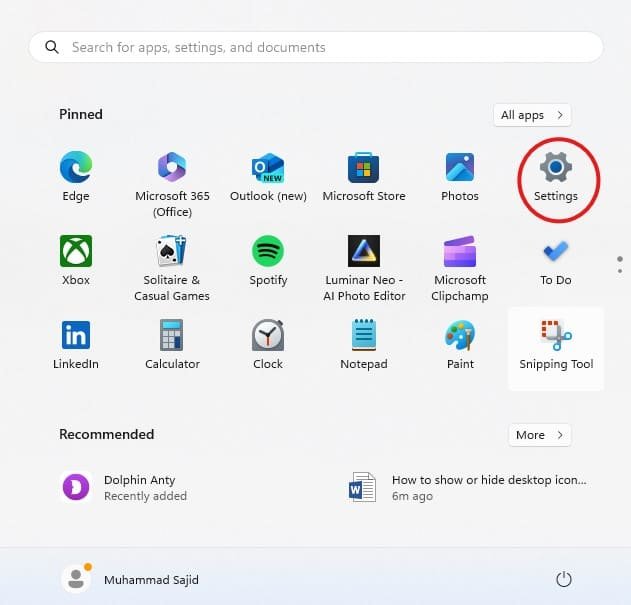Launch Spotify from pinned apps

[268, 260]
